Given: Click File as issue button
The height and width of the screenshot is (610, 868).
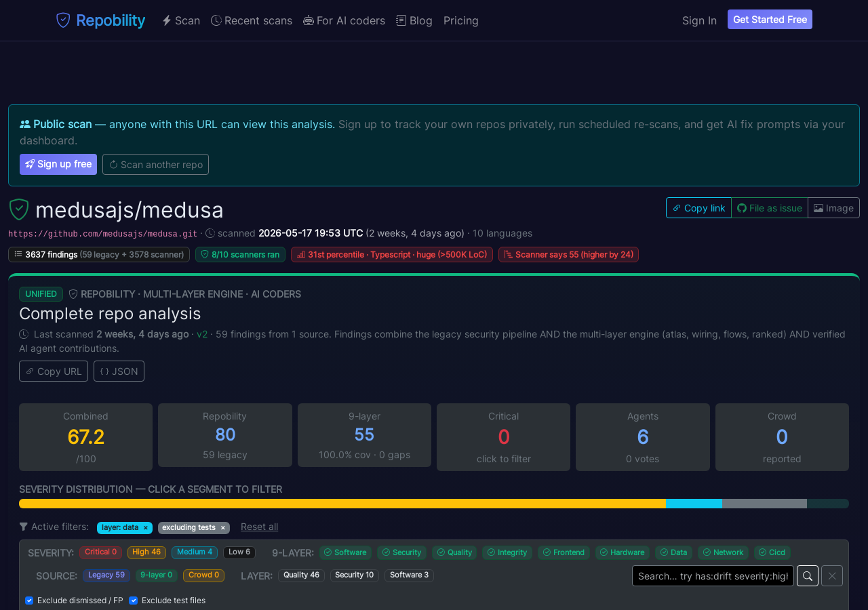Looking at the screenshot, I should [x=770, y=208].
